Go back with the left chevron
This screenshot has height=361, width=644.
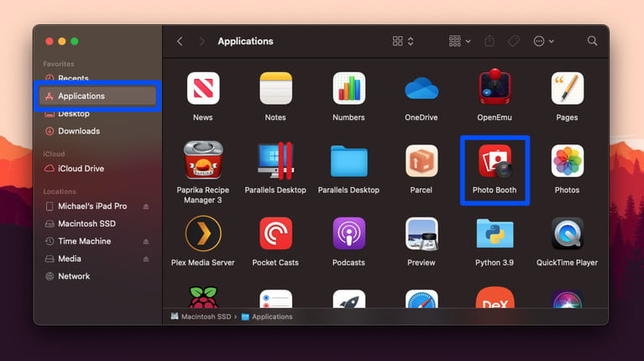[x=180, y=41]
